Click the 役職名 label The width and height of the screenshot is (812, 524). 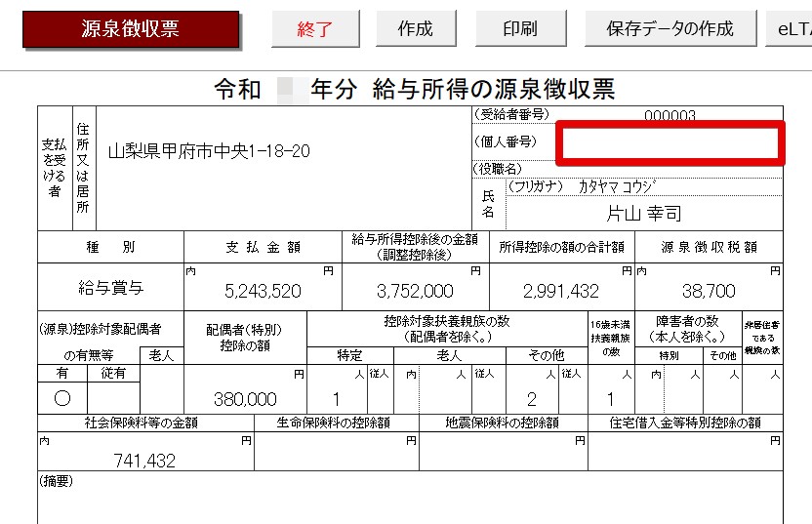pos(497,169)
